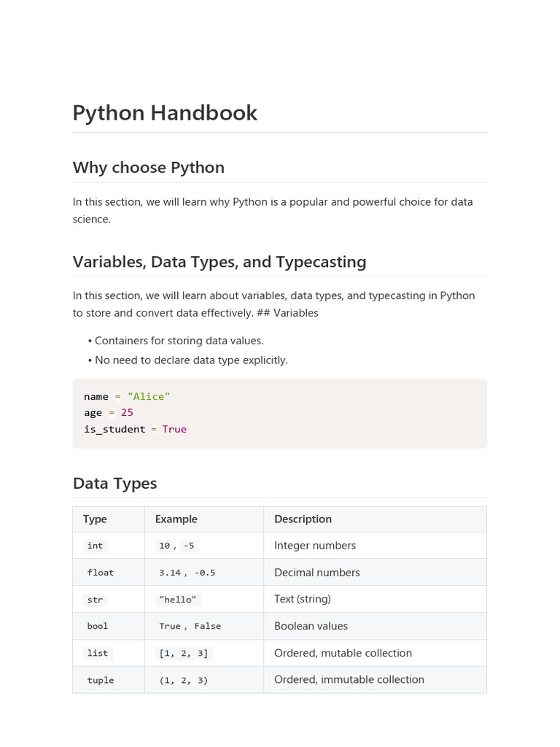
Task: Click the example cell "True, False"
Action: tap(204, 626)
